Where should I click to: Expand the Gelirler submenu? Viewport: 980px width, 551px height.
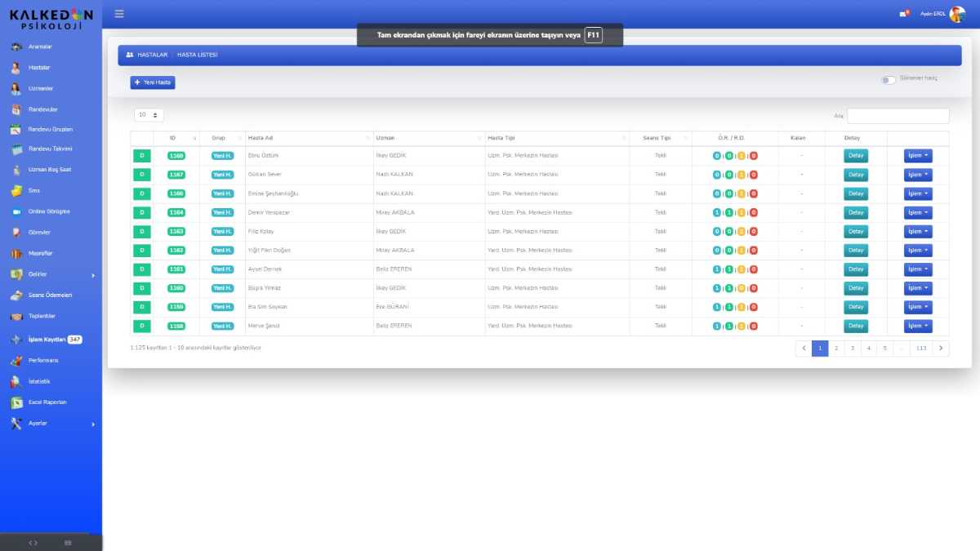(51, 274)
